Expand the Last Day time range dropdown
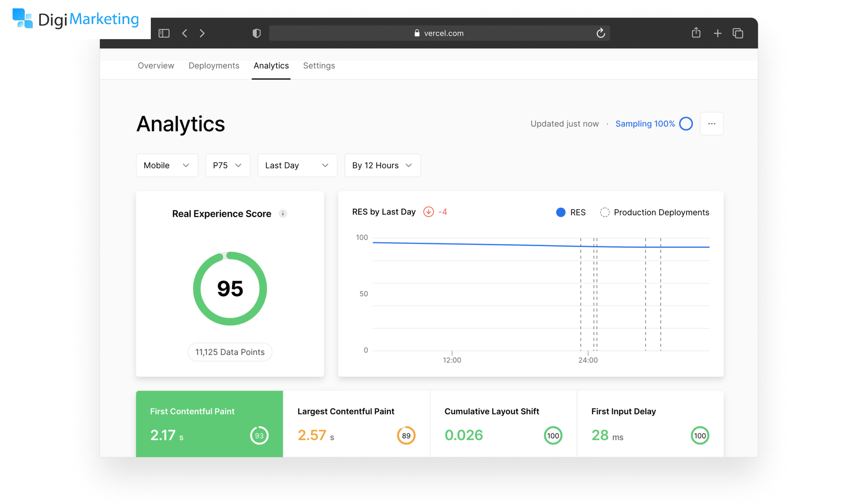Screen dimensions: 858x504 click(x=297, y=165)
